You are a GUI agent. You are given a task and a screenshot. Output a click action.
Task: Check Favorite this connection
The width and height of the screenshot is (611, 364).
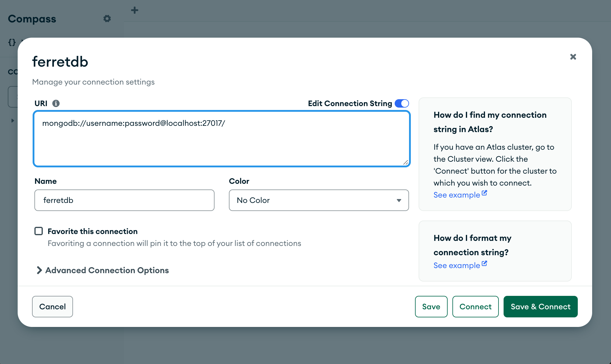(x=39, y=231)
